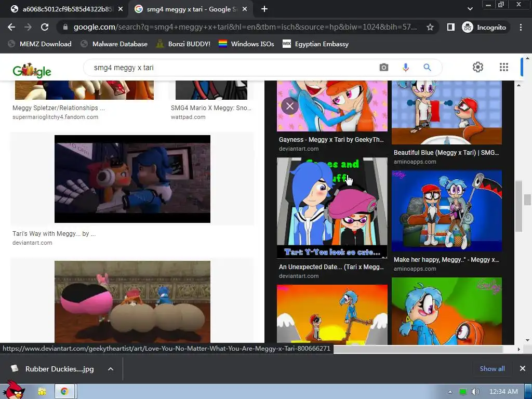
Task: Open the Incognito profile indicator
Action: point(484,27)
